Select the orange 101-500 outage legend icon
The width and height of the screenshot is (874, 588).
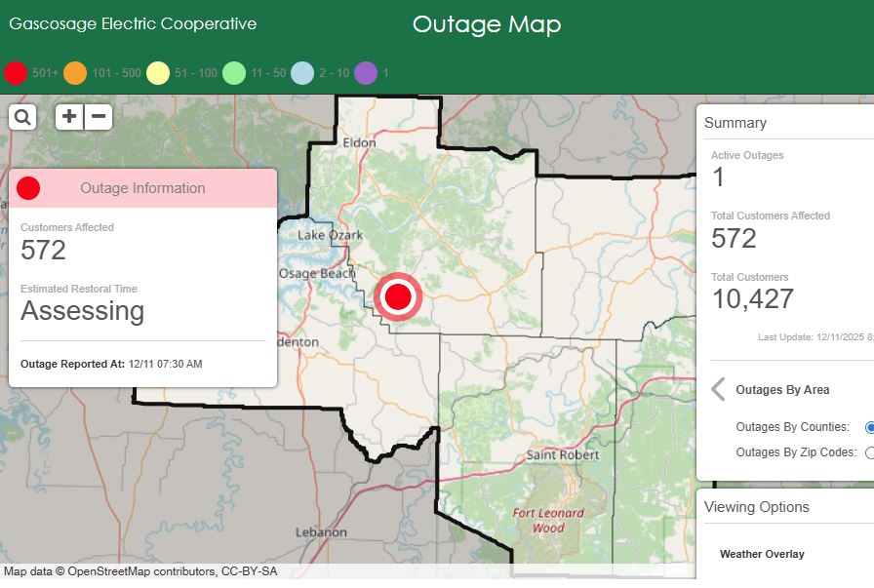pyautogui.click(x=73, y=72)
